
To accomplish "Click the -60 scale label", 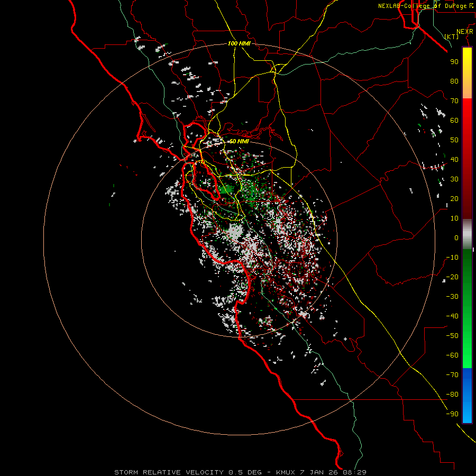I will (452, 355).
